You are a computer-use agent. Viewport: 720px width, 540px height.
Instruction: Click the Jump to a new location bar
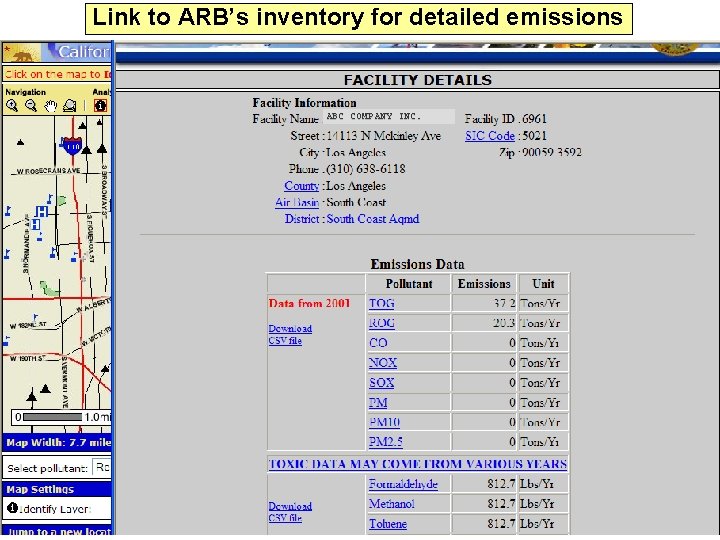57,530
